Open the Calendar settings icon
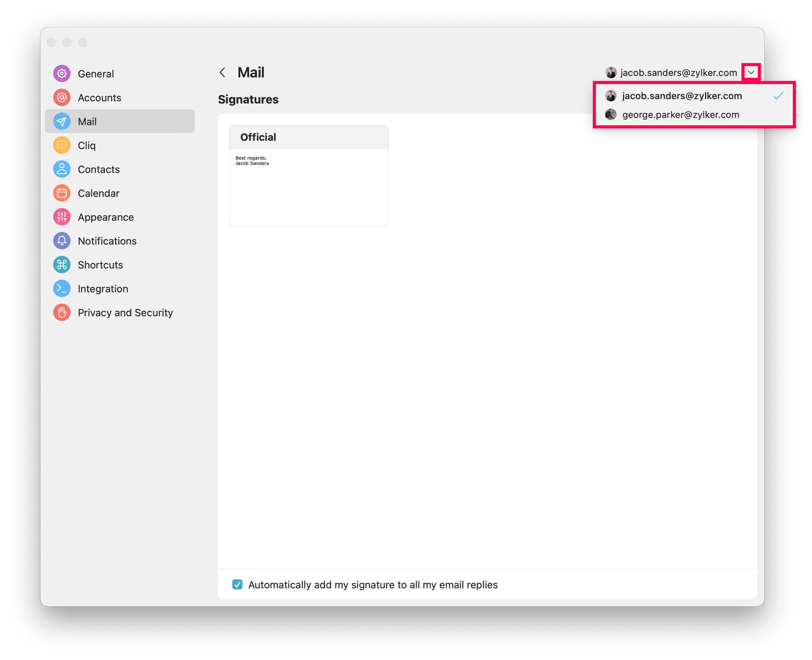 62,193
